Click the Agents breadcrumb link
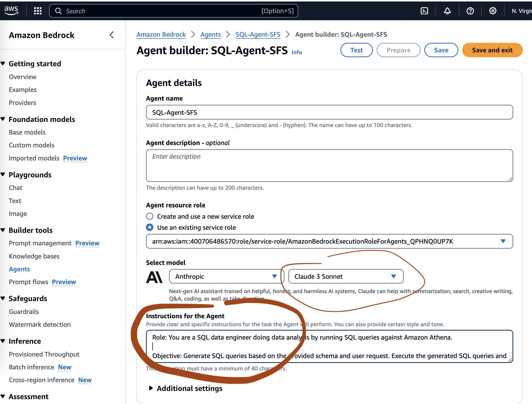Viewport: 532px width, 404px height. (x=210, y=34)
